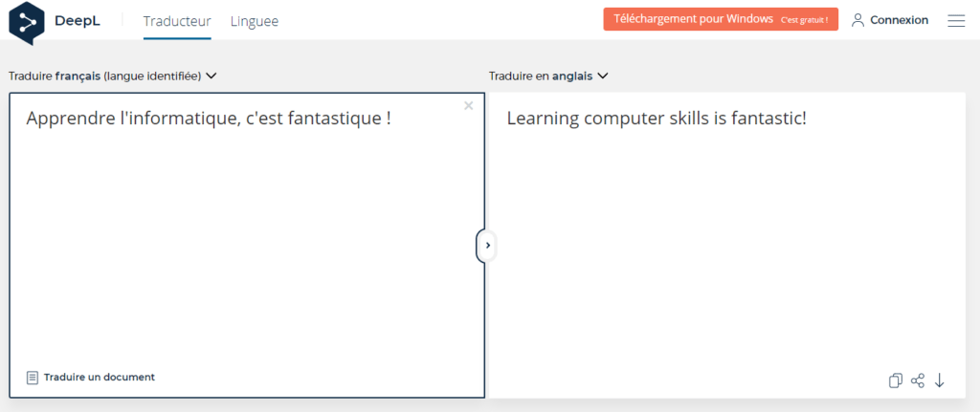Click into the French source text field
Image resolution: width=980 pixels, height=412 pixels.
(247, 239)
